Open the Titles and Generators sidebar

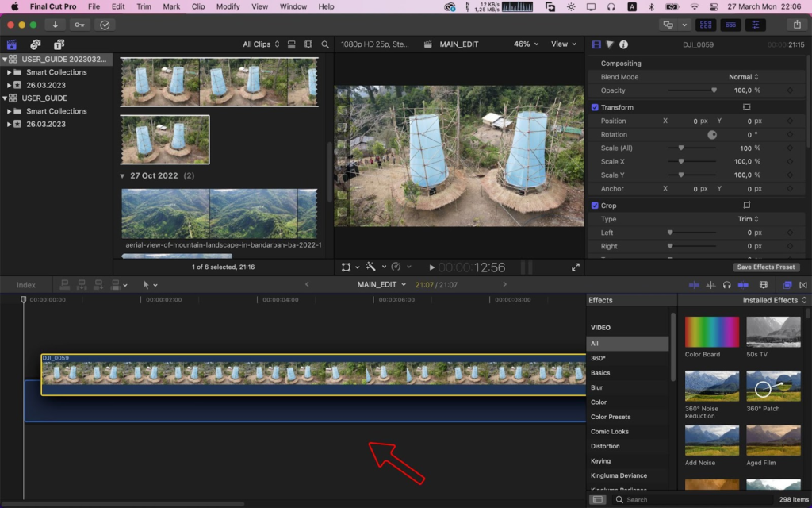[59, 44]
